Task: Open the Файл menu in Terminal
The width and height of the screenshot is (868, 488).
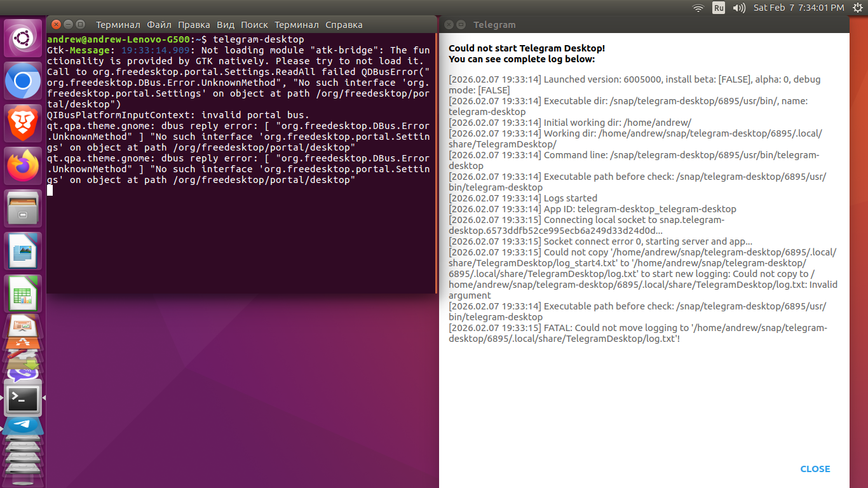Action: tap(159, 25)
